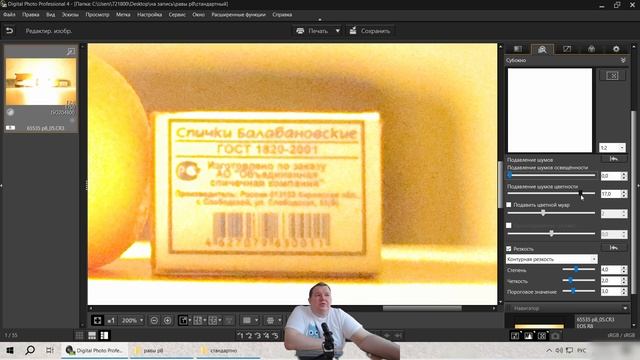Screen dimensions: 640x360
Task: Click the thumbnails-on-left layout icon
Action: (104, 336)
